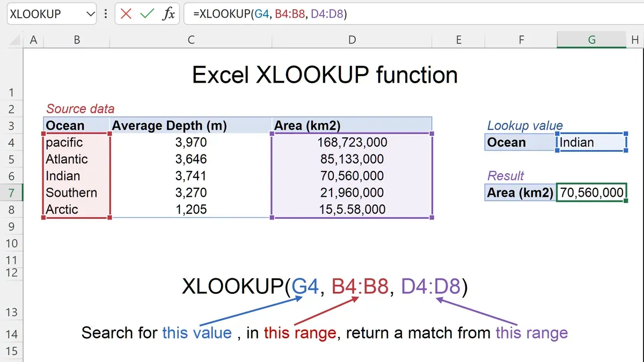644x362 pixels.
Task: Select column D header
Action: click(352, 40)
